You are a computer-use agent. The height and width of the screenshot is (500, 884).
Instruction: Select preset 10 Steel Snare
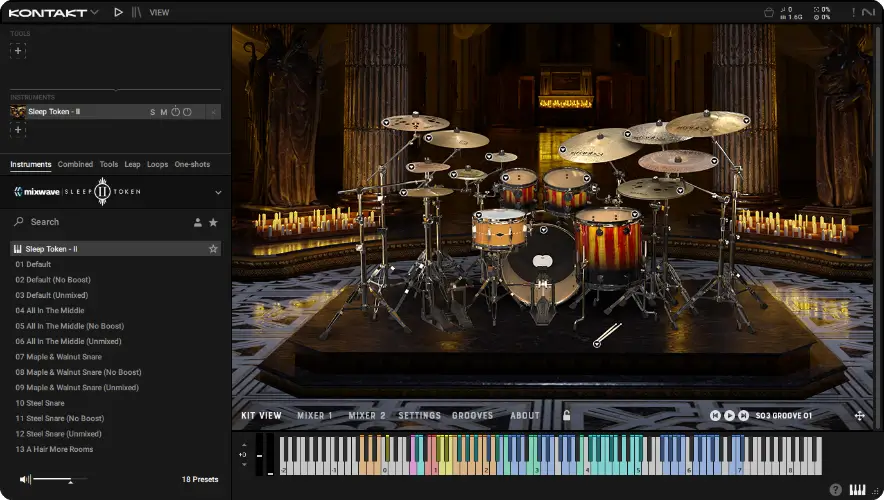(40, 403)
